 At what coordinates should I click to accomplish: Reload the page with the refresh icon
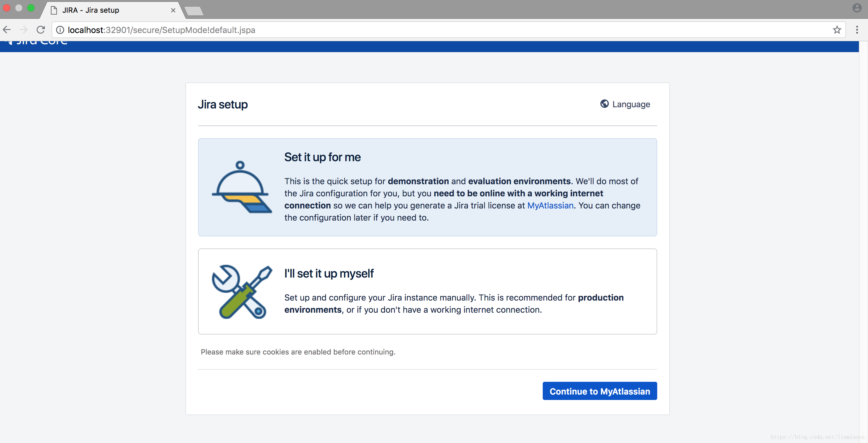coord(41,30)
